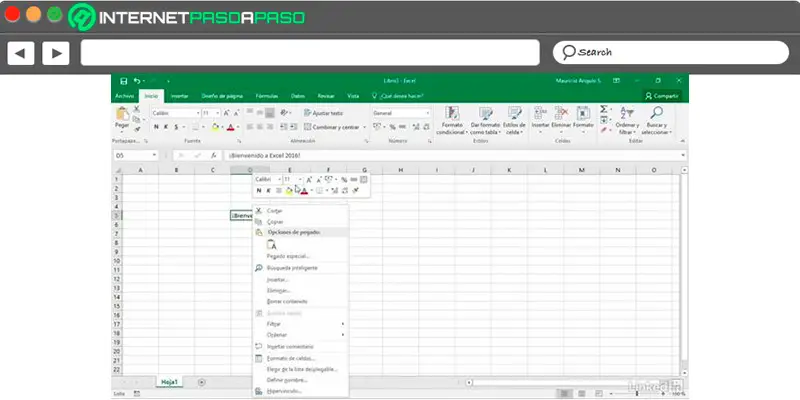This screenshot has width=800, height=400.
Task: Click the Cut scissors icon in the ribbon
Action: click(x=137, y=109)
